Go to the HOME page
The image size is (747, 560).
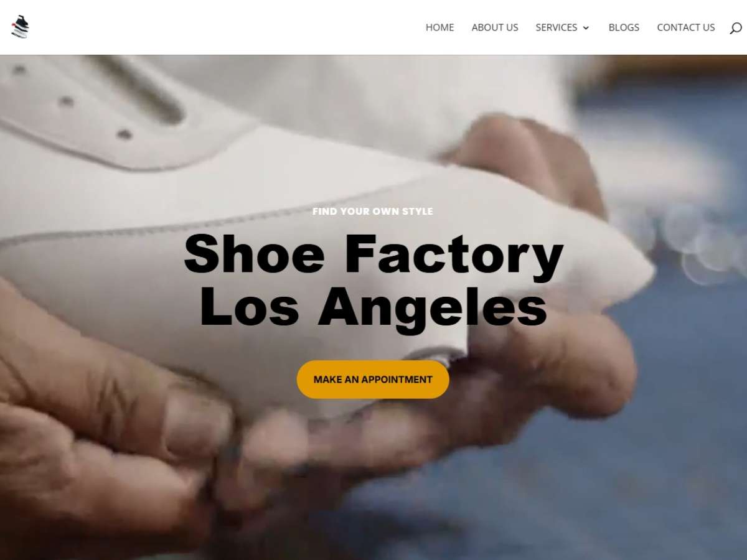tap(439, 27)
